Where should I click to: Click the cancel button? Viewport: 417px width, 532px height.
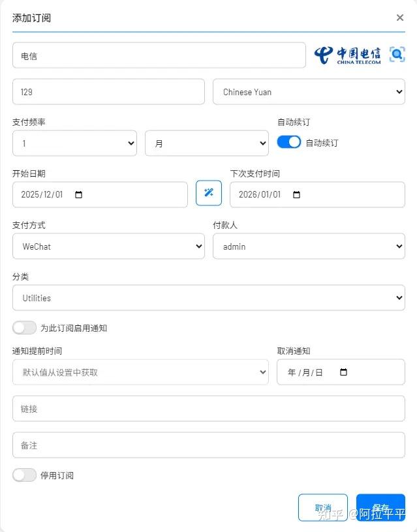322,507
